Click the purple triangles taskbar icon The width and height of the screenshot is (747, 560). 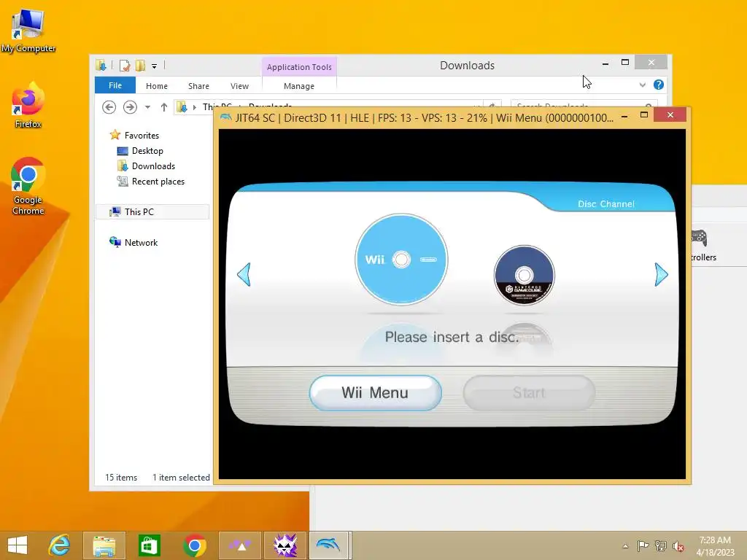239,545
